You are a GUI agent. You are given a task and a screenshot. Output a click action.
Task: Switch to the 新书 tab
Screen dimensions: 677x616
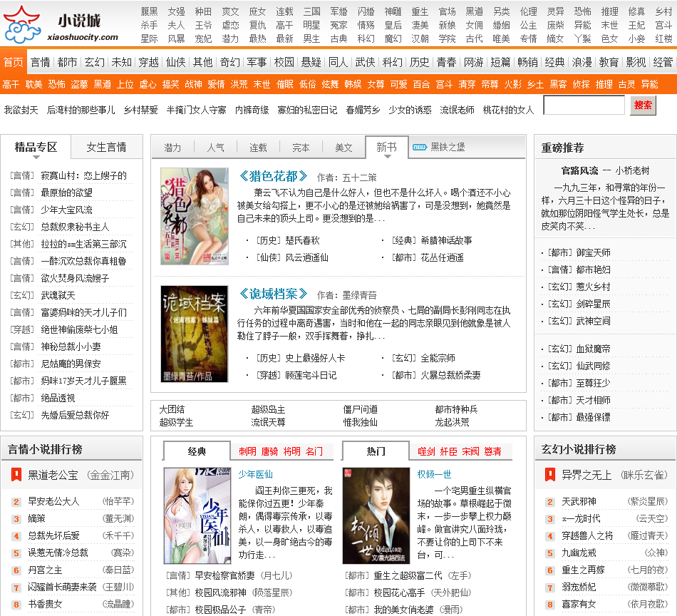point(386,148)
